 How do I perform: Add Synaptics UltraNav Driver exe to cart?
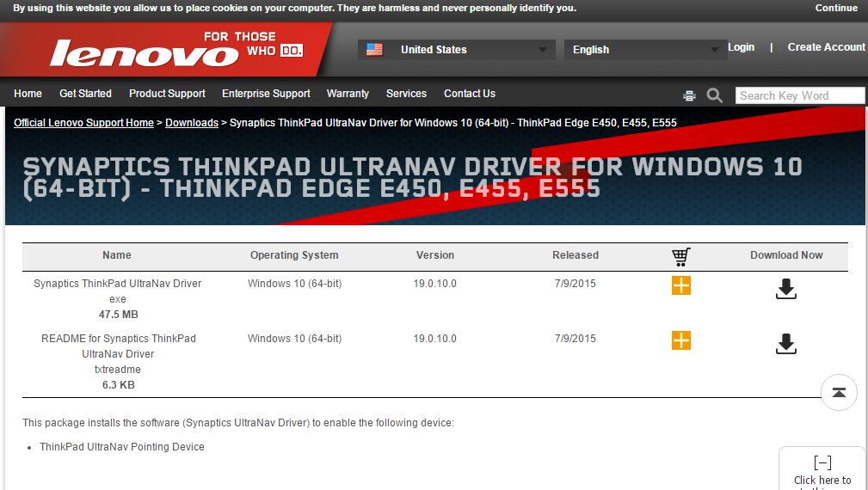pos(680,285)
